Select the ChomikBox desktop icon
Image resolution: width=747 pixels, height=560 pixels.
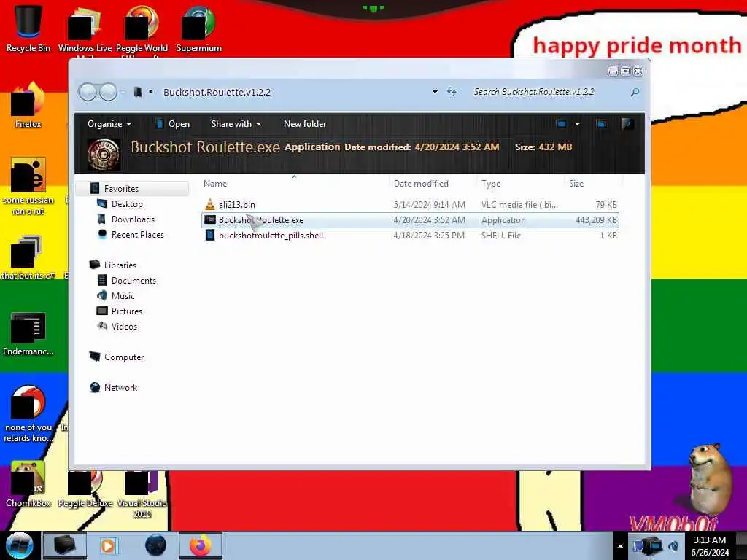pos(28,483)
